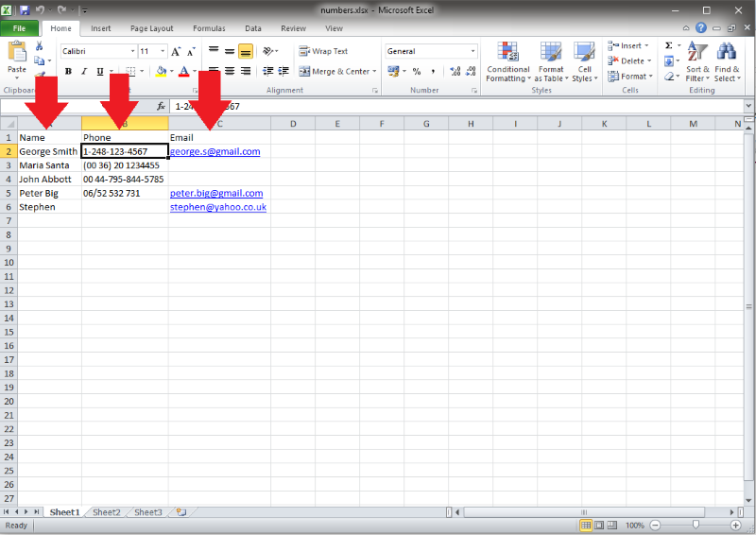Select cell containing Maria Santa
The image size is (756, 535).
tap(49, 165)
